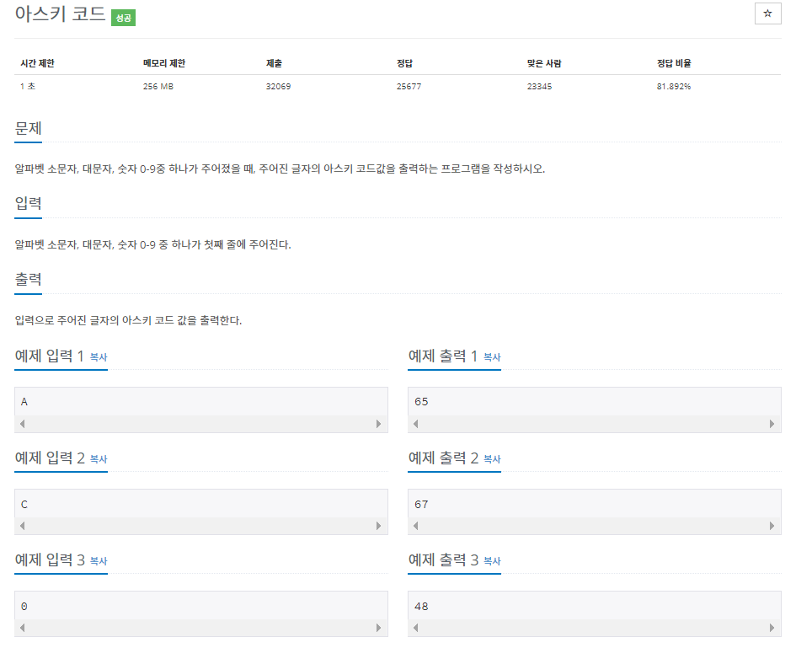The image size is (812, 648).
Task: Click the 제출 column header
Action: 274,63
